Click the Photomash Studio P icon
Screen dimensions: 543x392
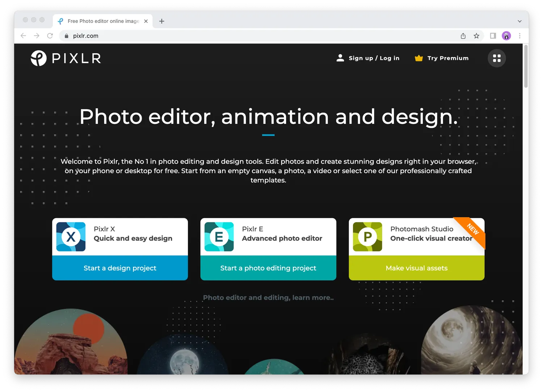[367, 237]
